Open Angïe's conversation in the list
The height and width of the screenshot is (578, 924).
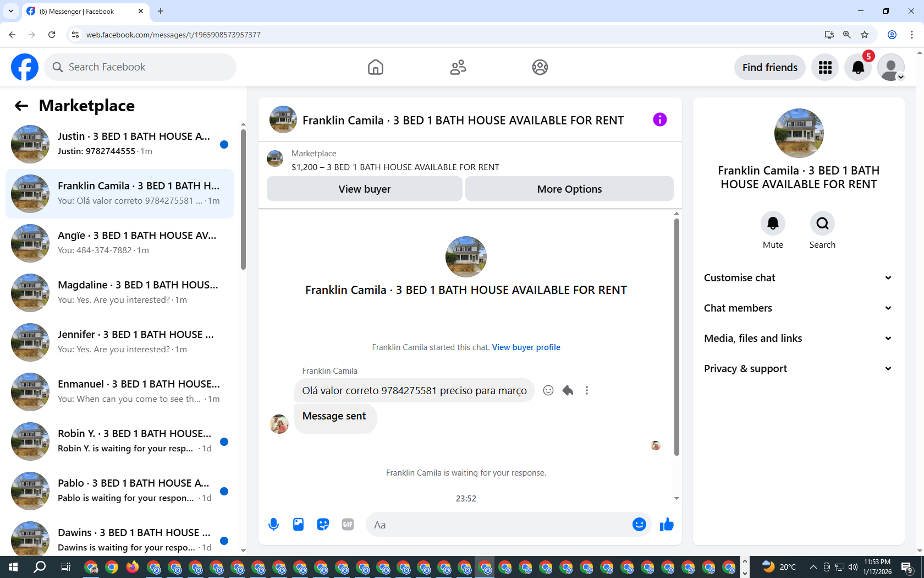tap(119, 243)
